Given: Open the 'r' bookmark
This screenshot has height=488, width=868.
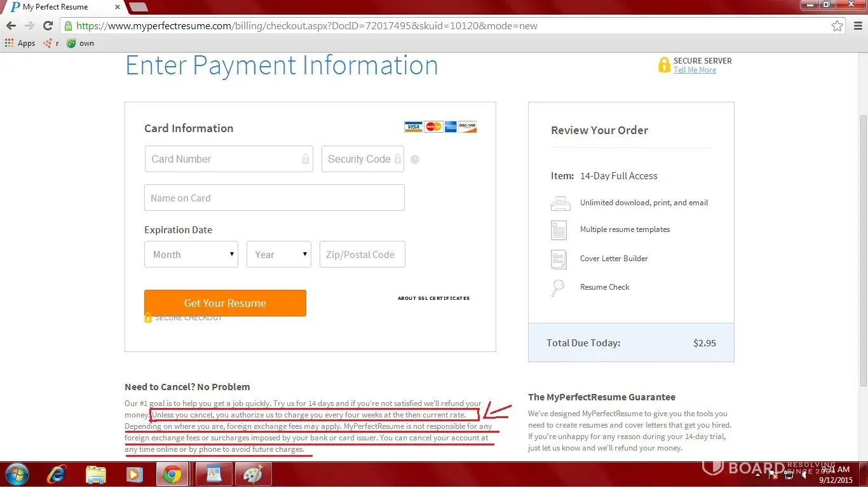Looking at the screenshot, I should coord(51,43).
